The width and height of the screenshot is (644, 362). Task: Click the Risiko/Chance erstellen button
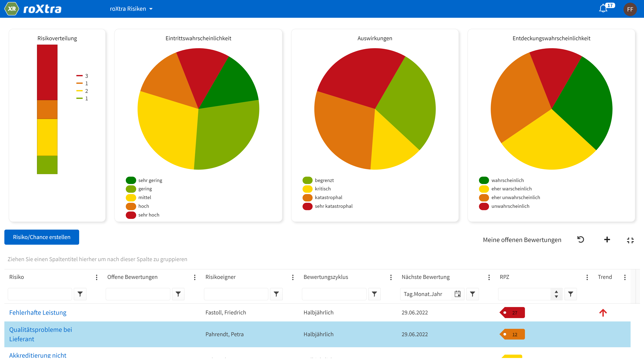click(42, 237)
